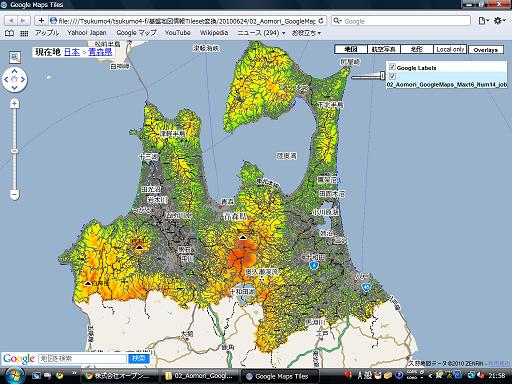Click the browser Forward arrow
The width and height of the screenshot is (512, 384).
coord(24,21)
